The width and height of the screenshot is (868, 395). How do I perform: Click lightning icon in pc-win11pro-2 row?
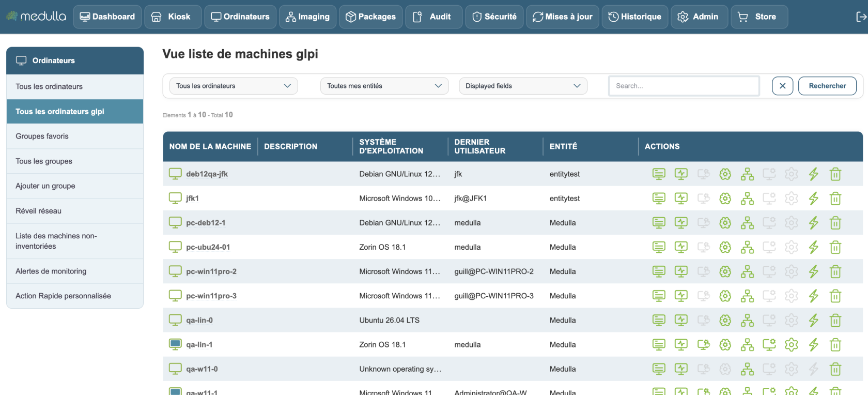814,271
